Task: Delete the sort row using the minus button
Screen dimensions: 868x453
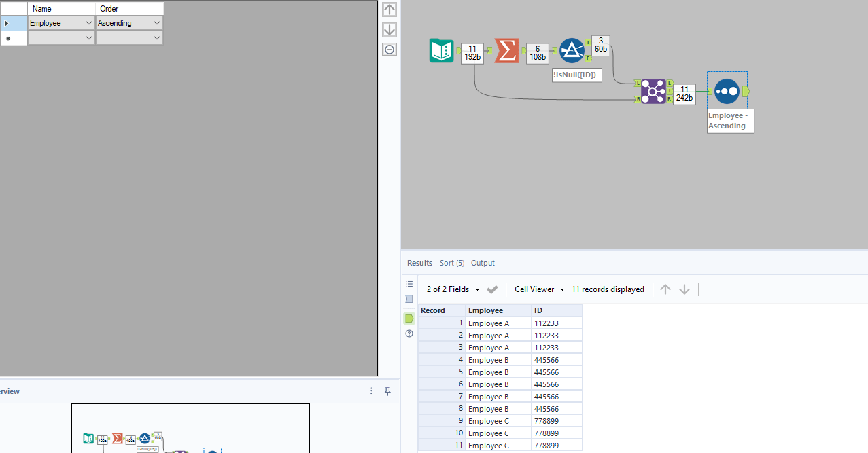Action: point(389,49)
